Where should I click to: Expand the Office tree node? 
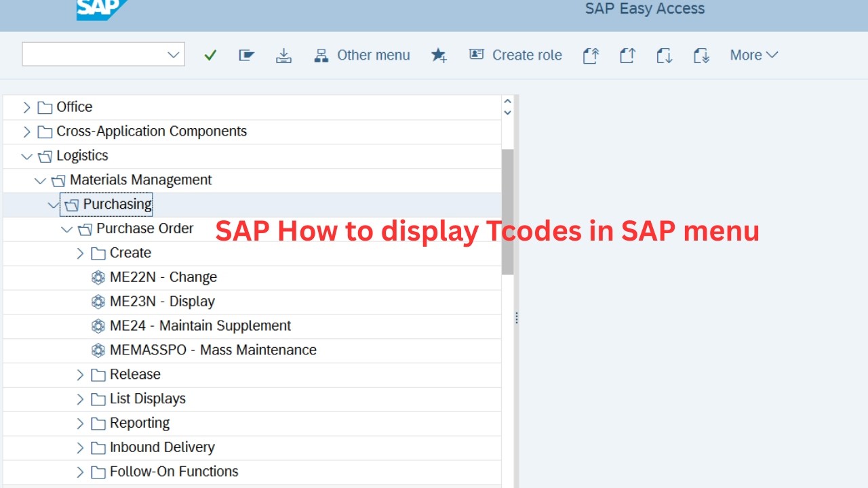point(27,107)
